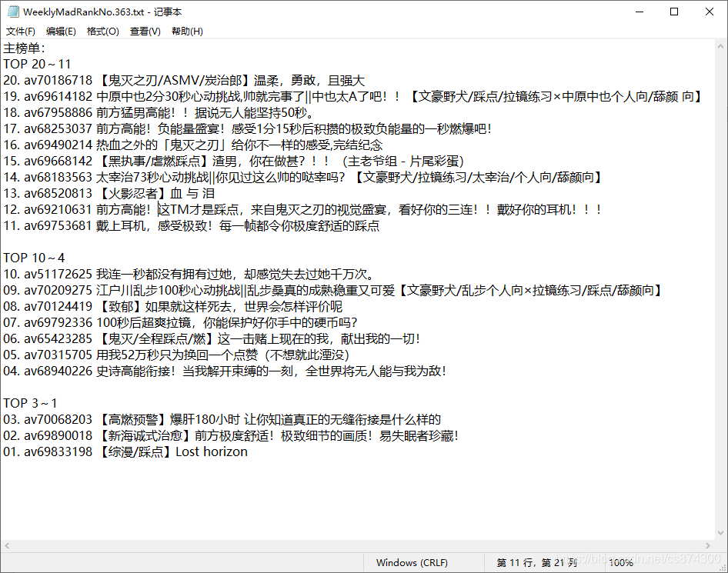Close the Notepad window
This screenshot has width=728, height=573.
[710, 12]
